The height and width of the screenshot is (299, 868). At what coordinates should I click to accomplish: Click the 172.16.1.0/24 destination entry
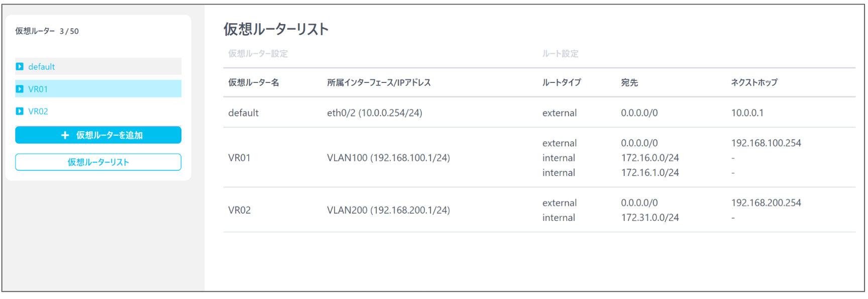pyautogui.click(x=650, y=173)
